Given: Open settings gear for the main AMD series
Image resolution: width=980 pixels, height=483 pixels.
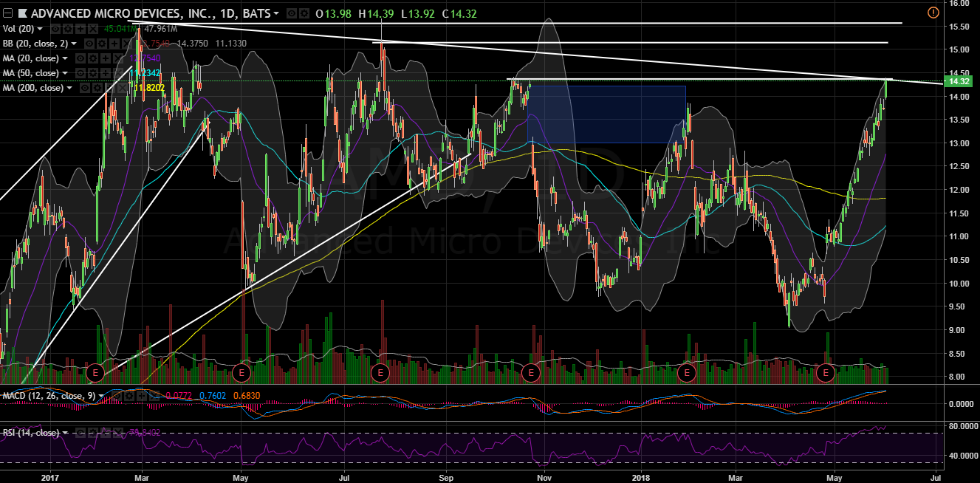Looking at the screenshot, I should 303,13.
